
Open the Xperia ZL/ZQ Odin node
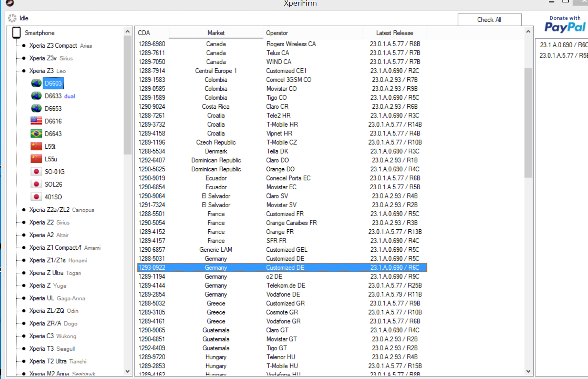(54, 311)
